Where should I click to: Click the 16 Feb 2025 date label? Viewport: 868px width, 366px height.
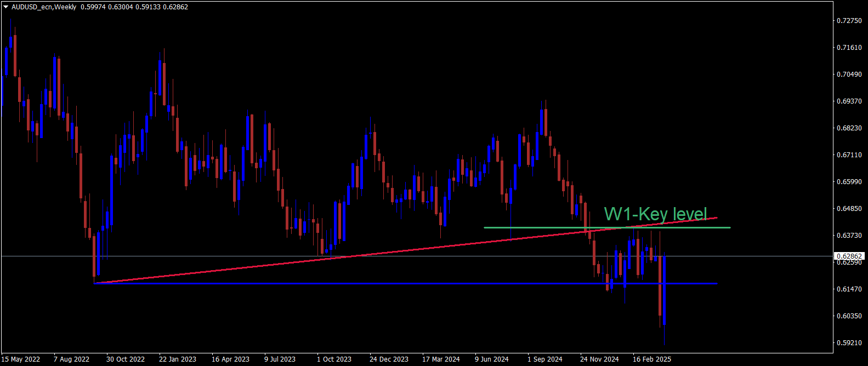click(x=652, y=359)
